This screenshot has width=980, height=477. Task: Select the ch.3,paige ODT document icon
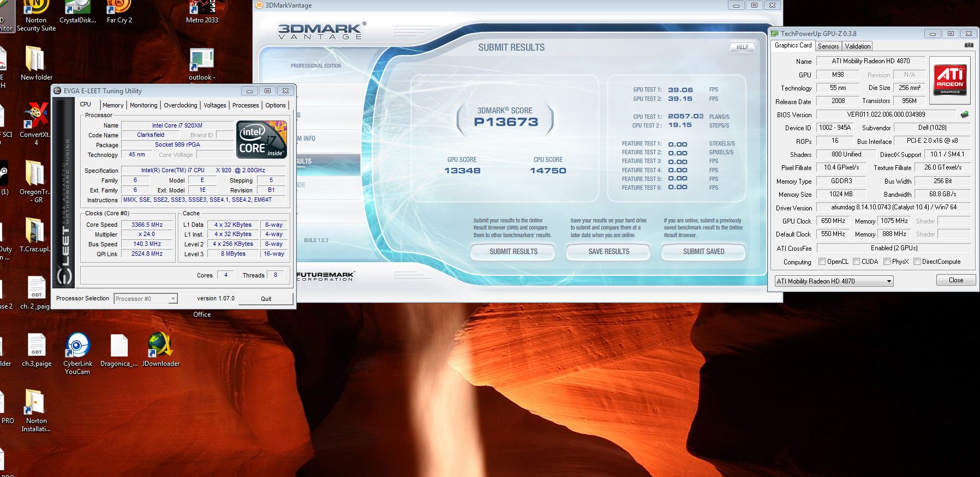pyautogui.click(x=37, y=350)
